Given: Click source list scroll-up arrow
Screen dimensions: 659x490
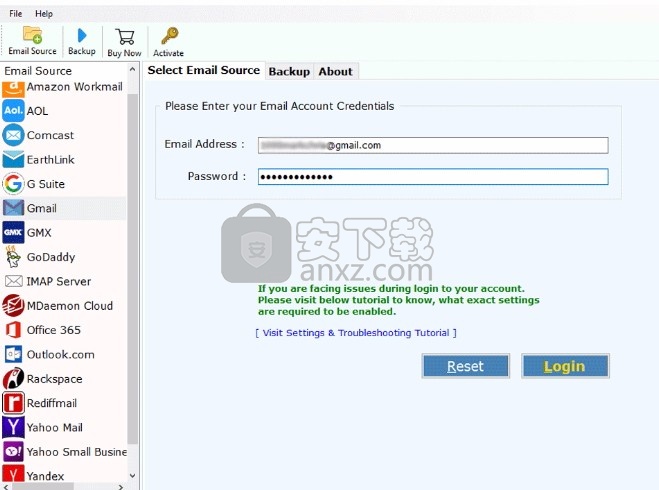Looking at the screenshot, I should tap(132, 69).
